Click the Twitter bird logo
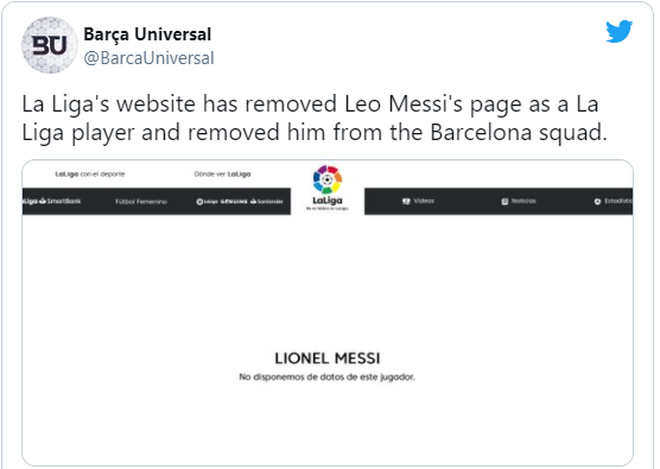Viewport: 660px width, 469px height. pyautogui.click(x=619, y=31)
